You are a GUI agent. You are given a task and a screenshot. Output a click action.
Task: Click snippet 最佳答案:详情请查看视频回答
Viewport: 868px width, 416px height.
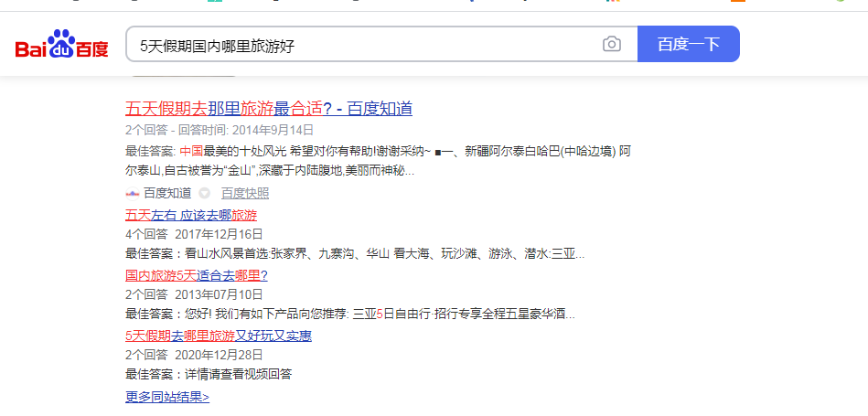coord(209,375)
